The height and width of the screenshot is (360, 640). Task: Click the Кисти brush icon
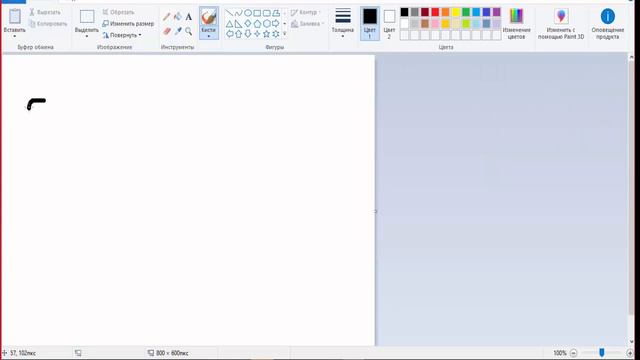pos(209,17)
